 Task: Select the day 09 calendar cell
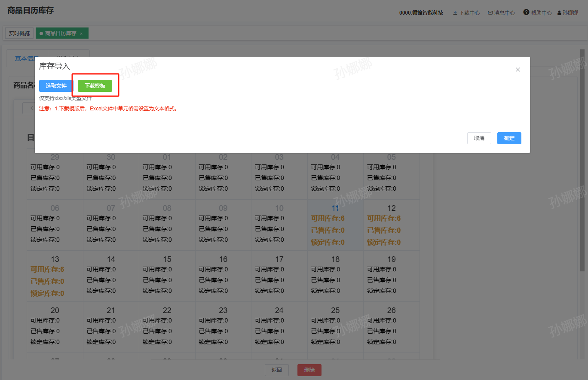(223, 225)
